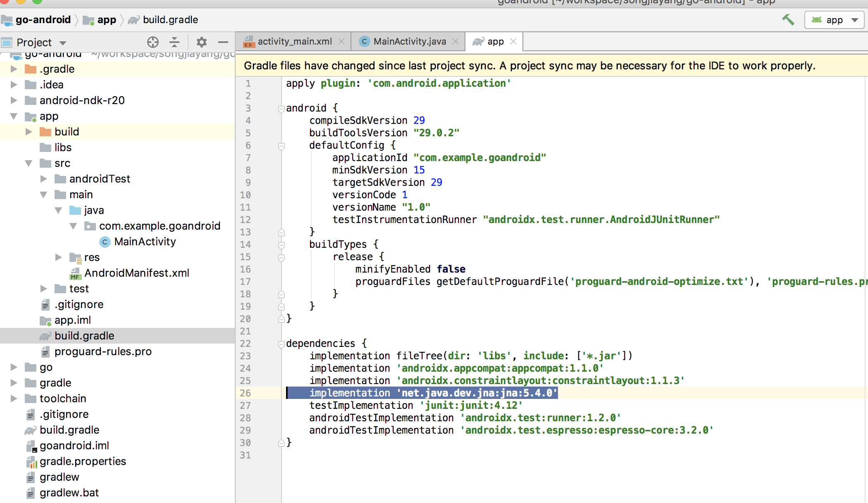Expand the go folder
The height and width of the screenshot is (503, 868).
pos(14,367)
